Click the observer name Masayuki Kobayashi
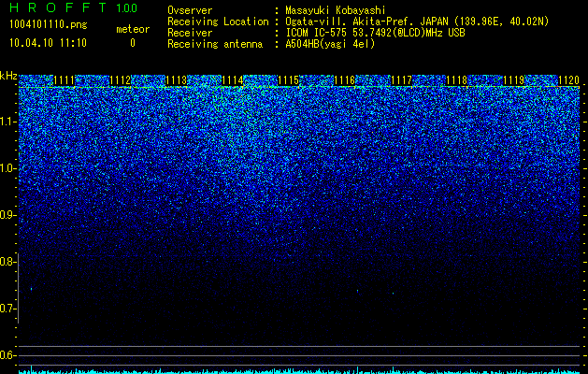The image size is (588, 374). (x=336, y=10)
